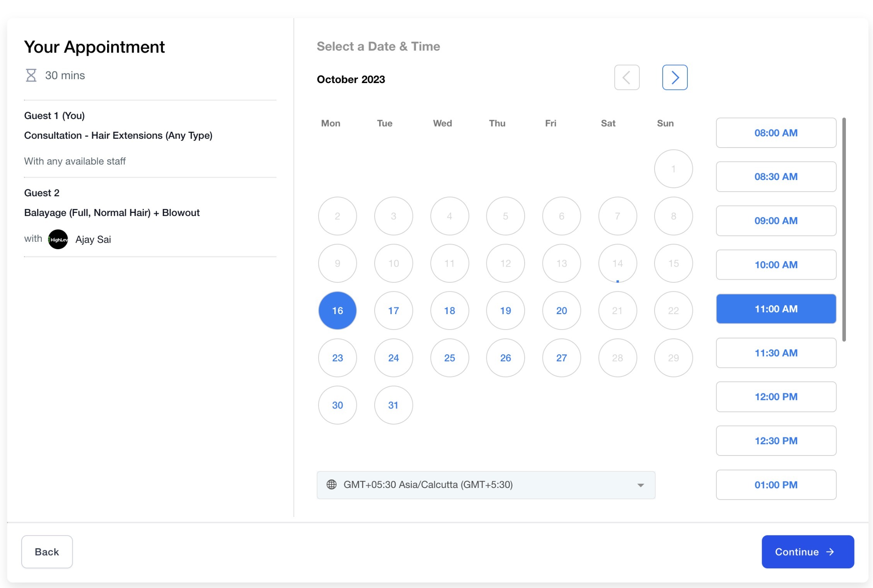The height and width of the screenshot is (588, 873).
Task: Go to the previous month arrow
Action: click(x=626, y=78)
